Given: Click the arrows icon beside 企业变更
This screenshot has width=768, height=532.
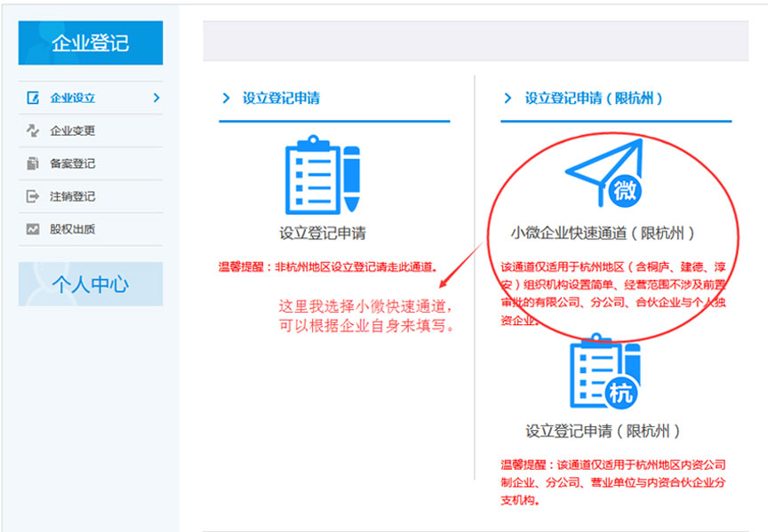Looking at the screenshot, I should pyautogui.click(x=35, y=131).
